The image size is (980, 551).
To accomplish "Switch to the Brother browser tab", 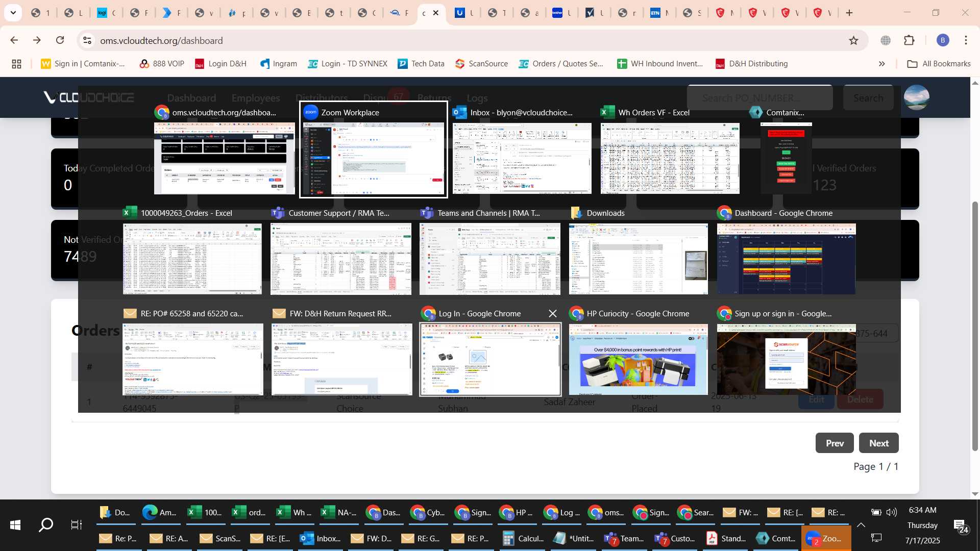I will pyautogui.click(x=562, y=13).
